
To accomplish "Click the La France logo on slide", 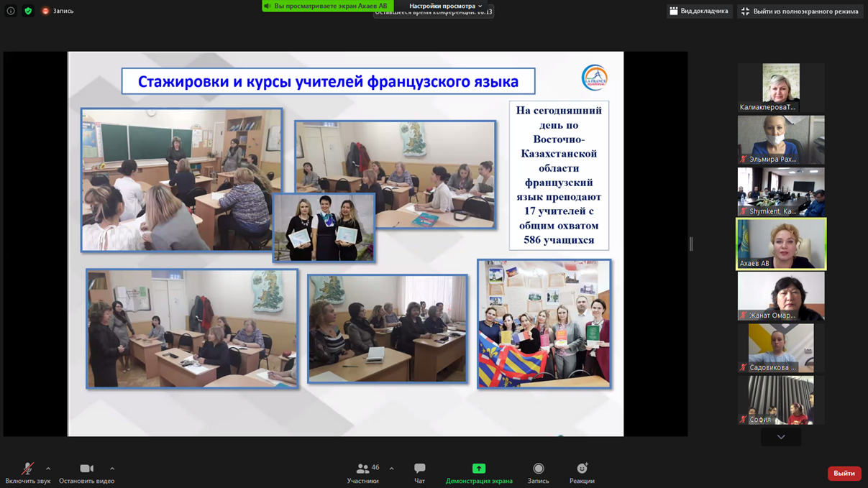I will tap(595, 78).
